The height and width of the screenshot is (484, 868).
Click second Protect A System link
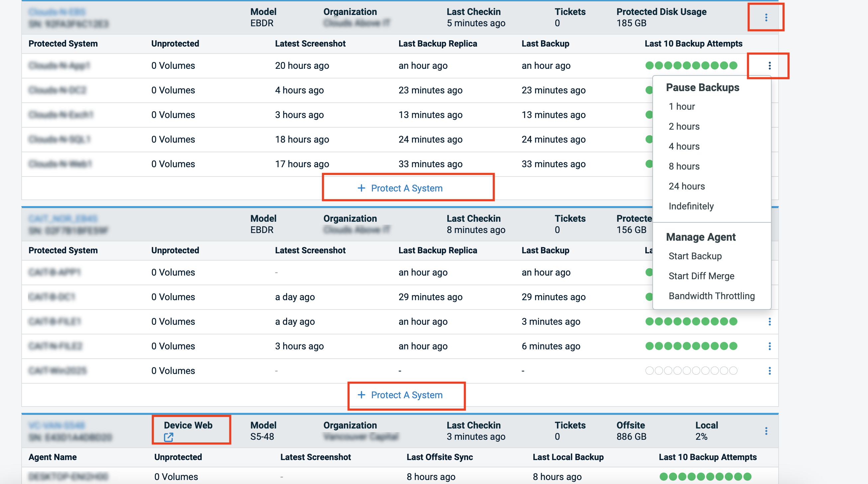click(x=406, y=395)
